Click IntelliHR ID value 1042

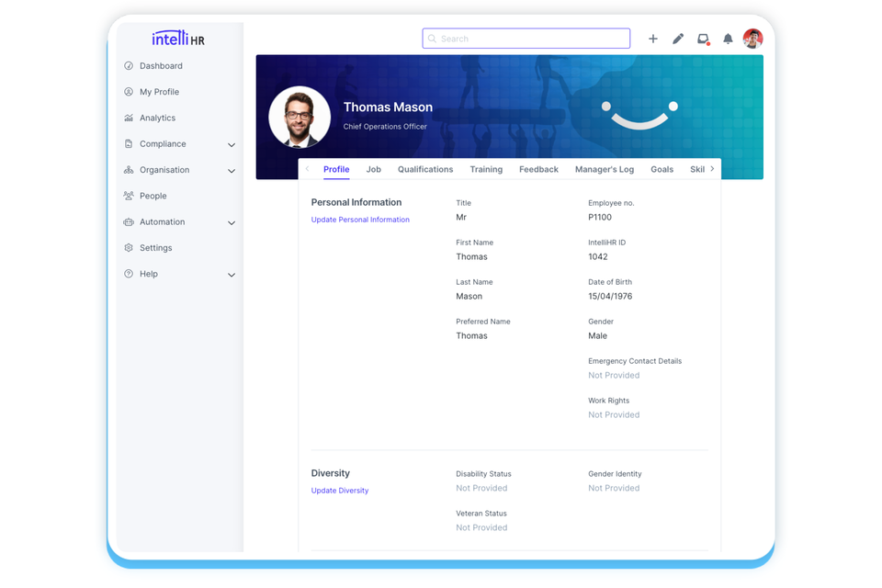click(597, 256)
